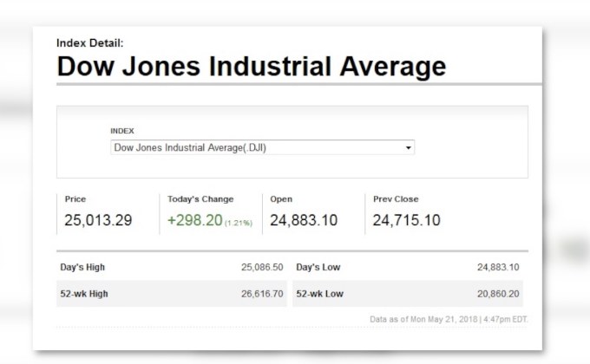
Task: Click the Dow Jones Industrial Average page heading
Action: [251, 66]
